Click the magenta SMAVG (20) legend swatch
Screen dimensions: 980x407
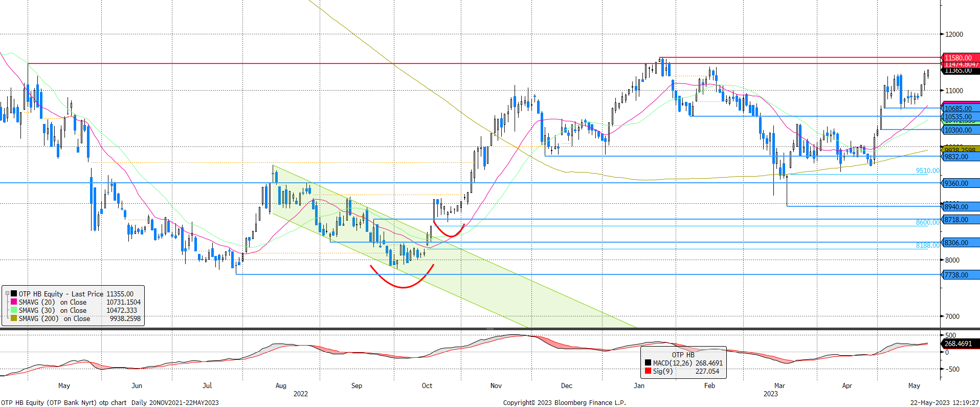click(14, 302)
